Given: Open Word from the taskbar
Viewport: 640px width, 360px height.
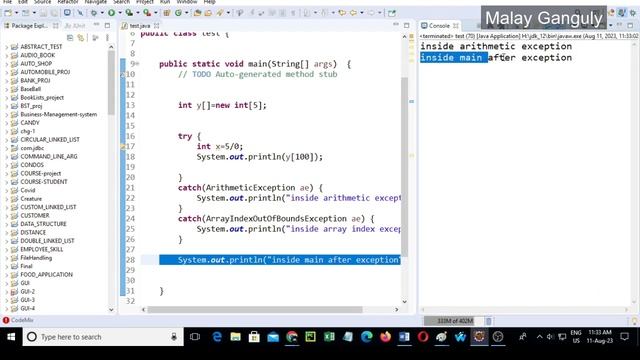Looking at the screenshot, I should [404, 337].
